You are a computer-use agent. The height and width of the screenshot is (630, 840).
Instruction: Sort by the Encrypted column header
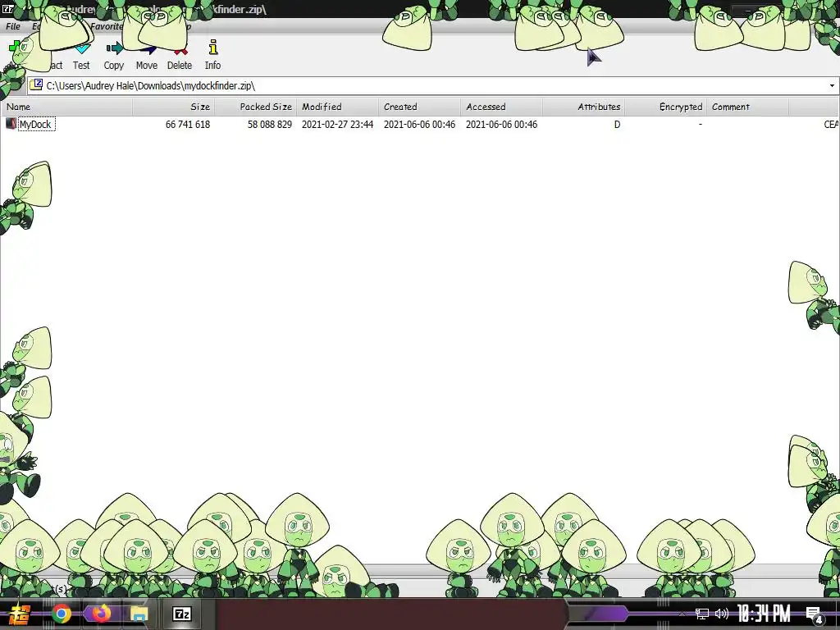point(665,107)
